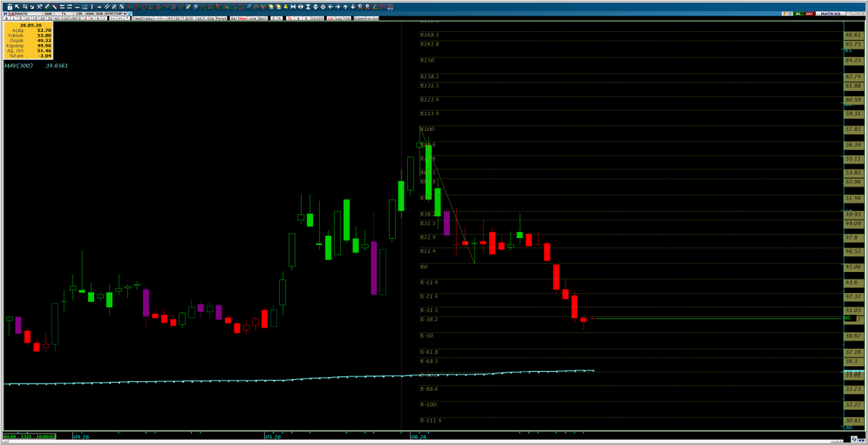Click the 06.26 date label on axis
Screen dimensions: 868x445
pos(420,437)
